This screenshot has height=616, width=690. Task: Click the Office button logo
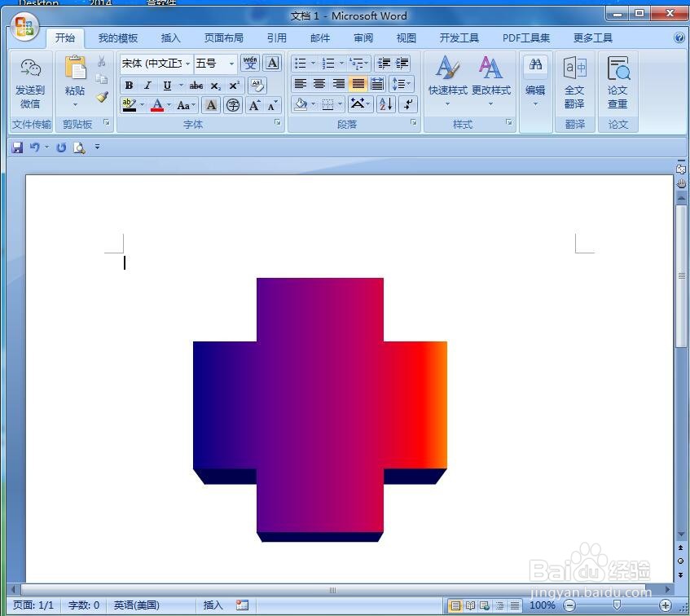24,27
